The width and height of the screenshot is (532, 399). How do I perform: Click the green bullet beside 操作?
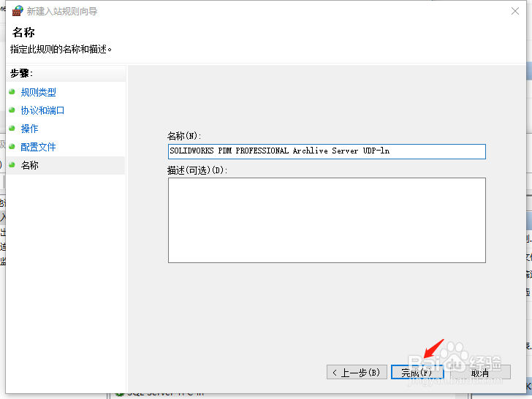12,129
